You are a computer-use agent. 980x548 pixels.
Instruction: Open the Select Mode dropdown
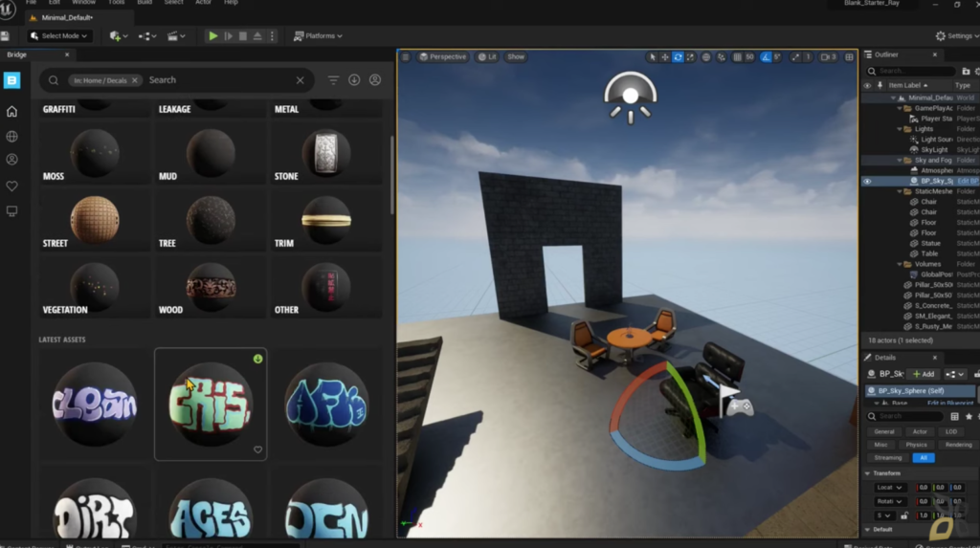(x=59, y=36)
